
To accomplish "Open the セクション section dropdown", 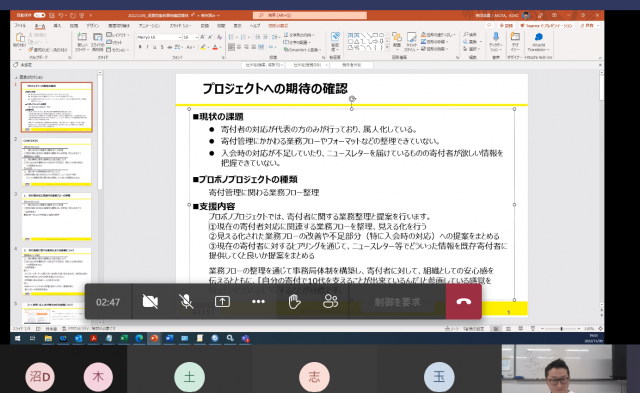I will pos(118,50).
